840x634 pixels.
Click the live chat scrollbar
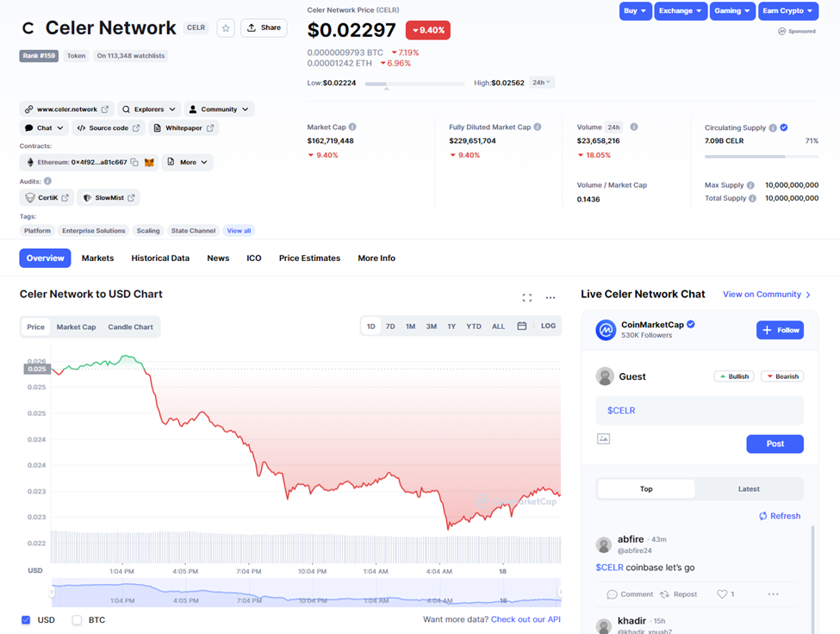pos(812,580)
